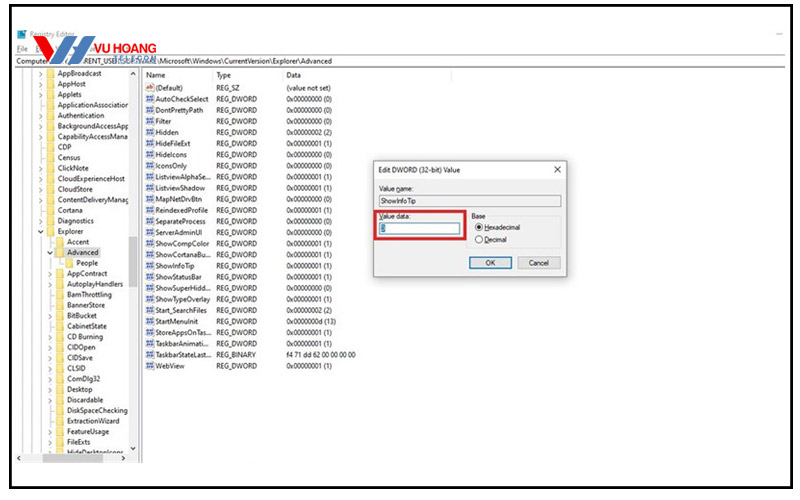Click the WebView DWORD value icon

pyautogui.click(x=150, y=366)
